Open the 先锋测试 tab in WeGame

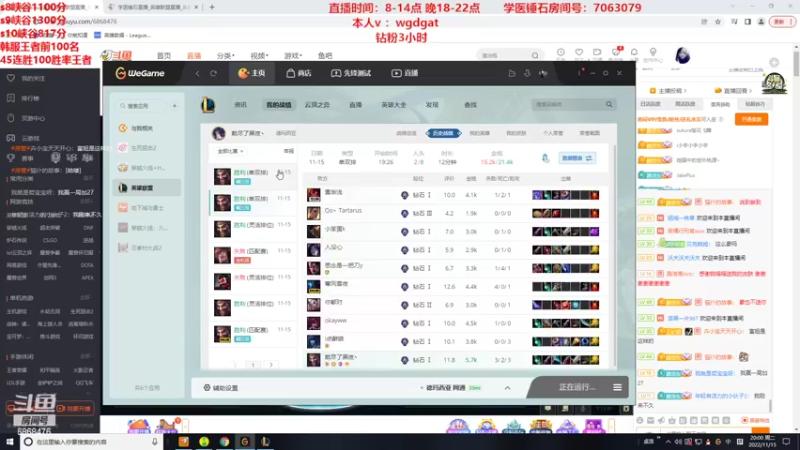tap(351, 73)
